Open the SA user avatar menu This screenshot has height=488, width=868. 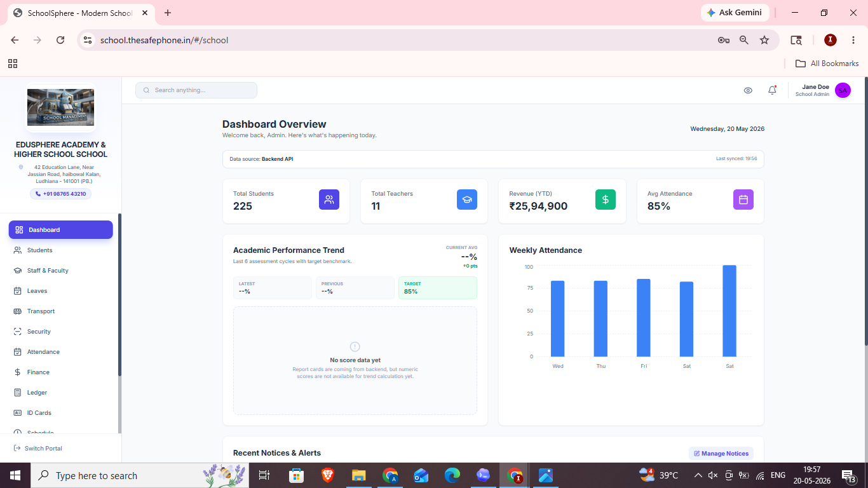(843, 90)
